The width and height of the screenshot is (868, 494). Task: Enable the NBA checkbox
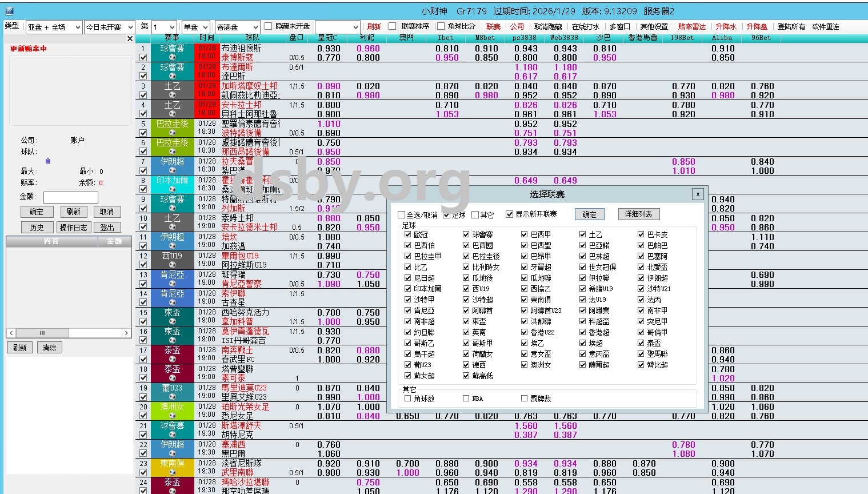point(466,399)
